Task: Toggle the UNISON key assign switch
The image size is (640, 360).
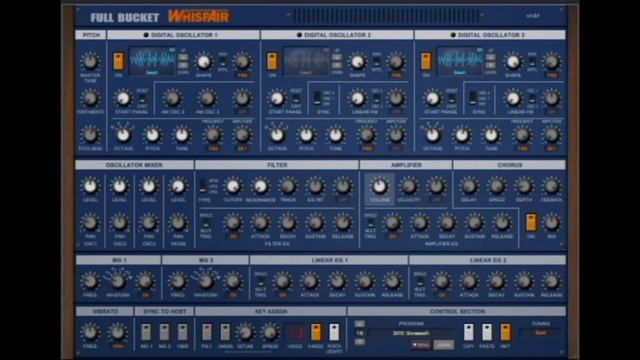Action: point(225,332)
